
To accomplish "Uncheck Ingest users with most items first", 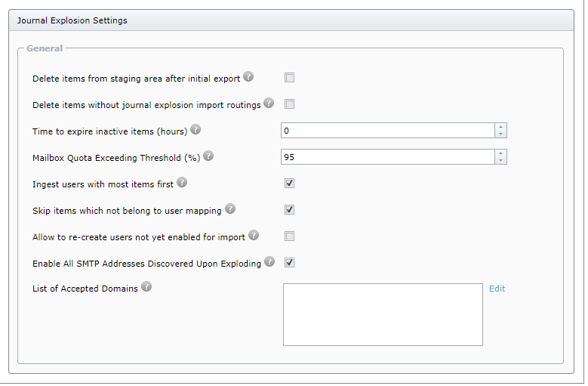I will pos(290,184).
